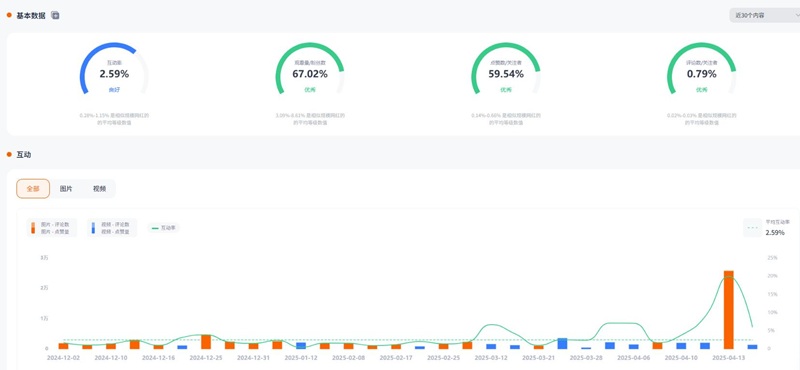Click the 0.79% 评论数/关注者 gauge
The image size is (800, 370).
702,69
